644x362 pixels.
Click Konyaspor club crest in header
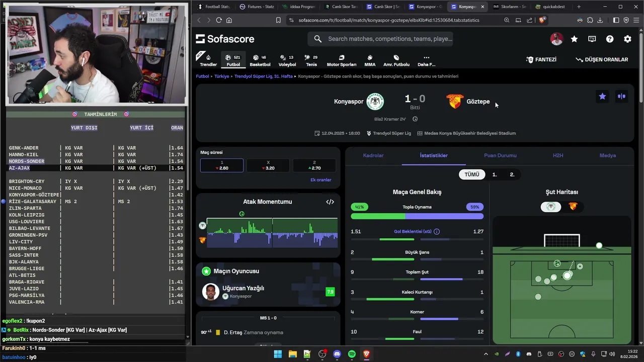(375, 102)
